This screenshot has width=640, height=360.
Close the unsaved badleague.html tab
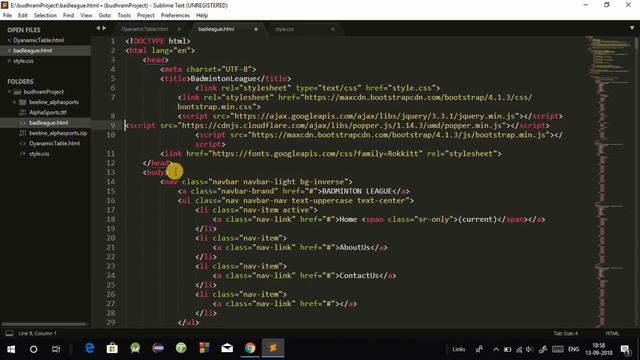coord(256,29)
